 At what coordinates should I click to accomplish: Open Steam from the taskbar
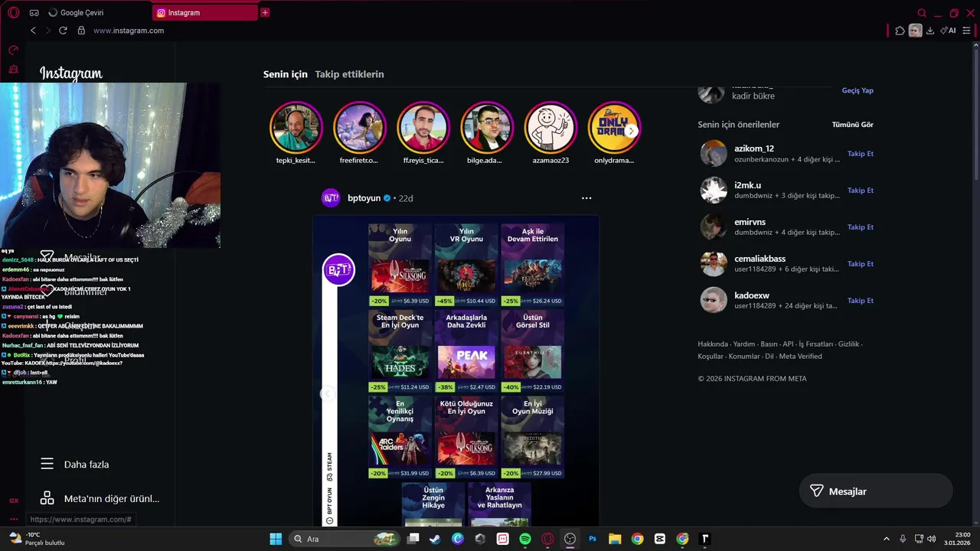pyautogui.click(x=435, y=539)
